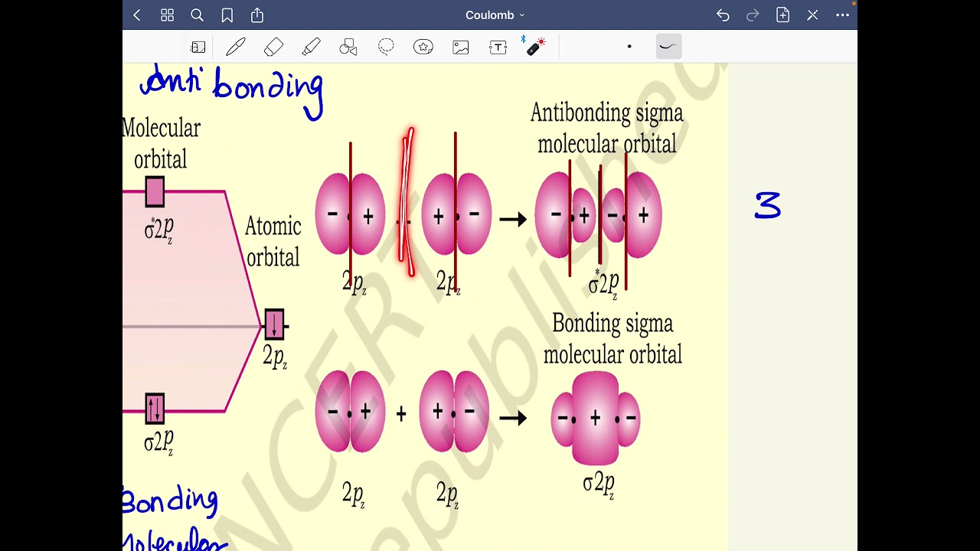Select the Pen tool
Viewport: 980px width, 551px height.
236,47
